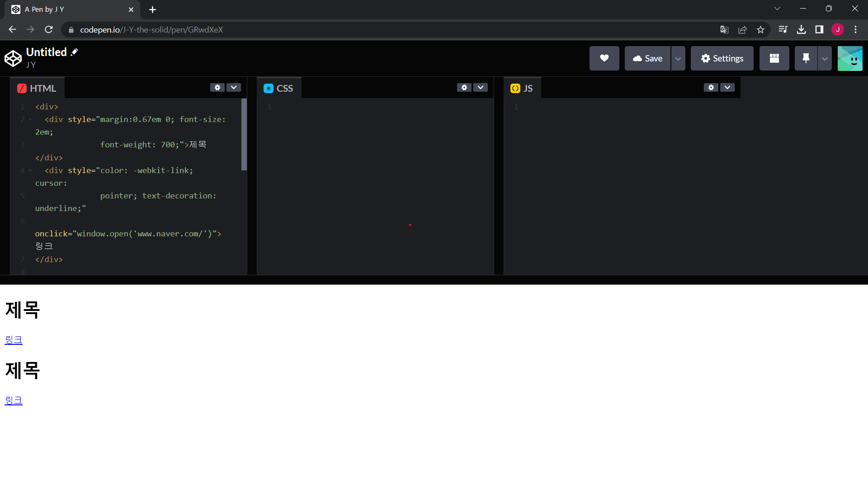Open CSS editor settings gear
Viewport: 868px width, 498px height.
[464, 88]
